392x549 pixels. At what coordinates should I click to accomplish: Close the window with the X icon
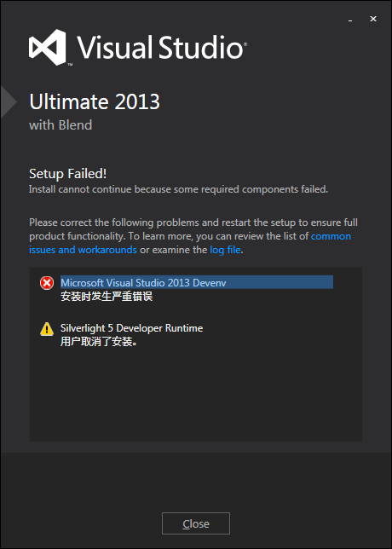coord(373,19)
